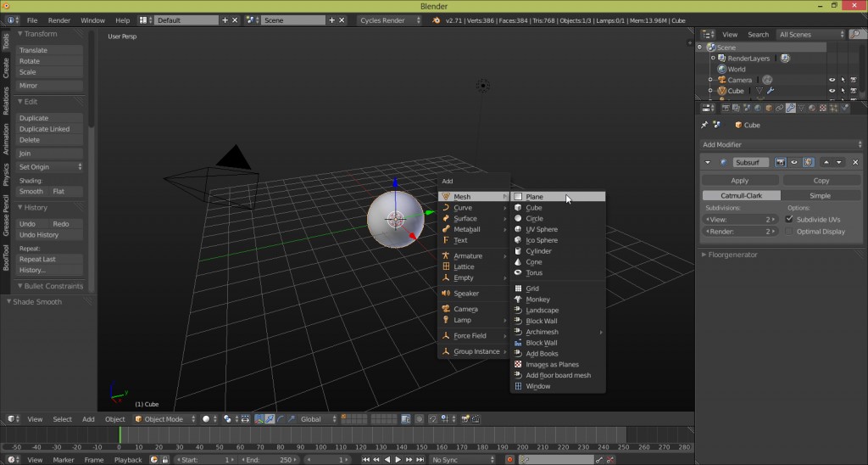Add a UV Sphere mesh

point(541,229)
